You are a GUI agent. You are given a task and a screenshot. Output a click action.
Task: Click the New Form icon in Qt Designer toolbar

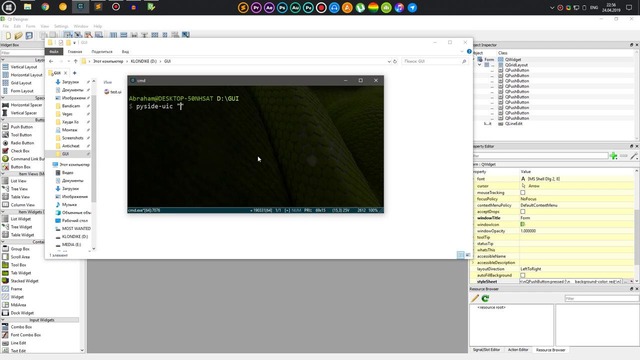point(8,36)
